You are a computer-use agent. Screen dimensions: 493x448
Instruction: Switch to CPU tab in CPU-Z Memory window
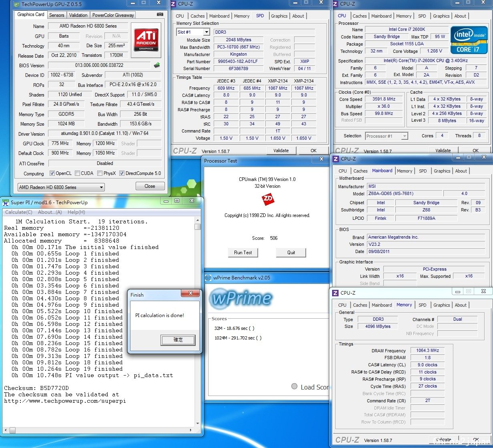(343, 305)
